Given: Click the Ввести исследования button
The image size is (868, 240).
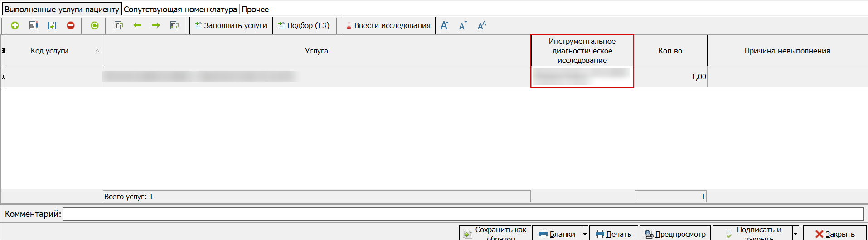Looking at the screenshot, I should (x=388, y=26).
